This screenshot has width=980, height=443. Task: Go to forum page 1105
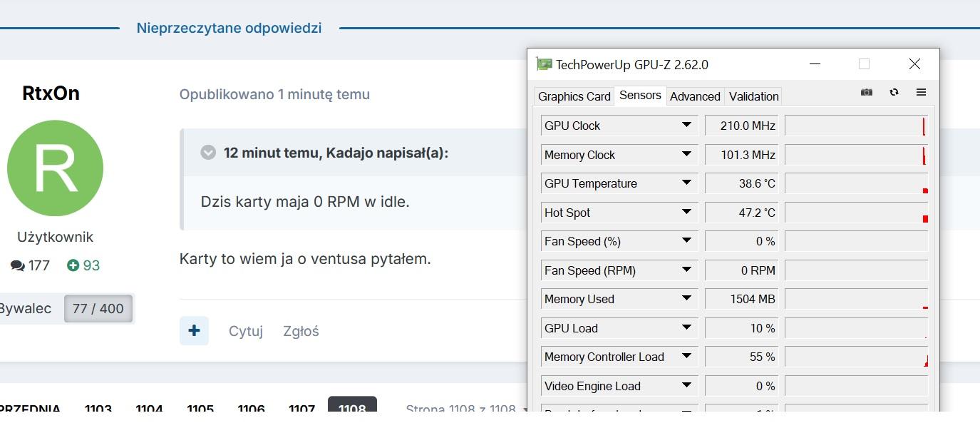click(x=200, y=409)
